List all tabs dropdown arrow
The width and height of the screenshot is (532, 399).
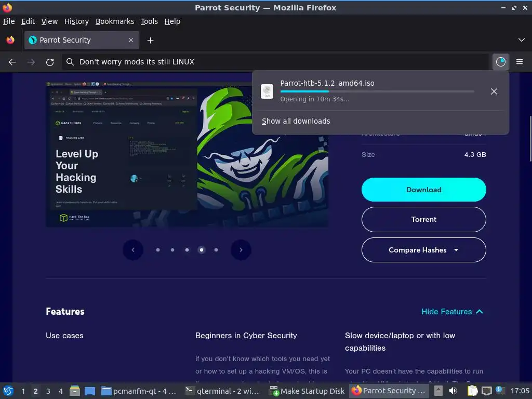coord(522,40)
